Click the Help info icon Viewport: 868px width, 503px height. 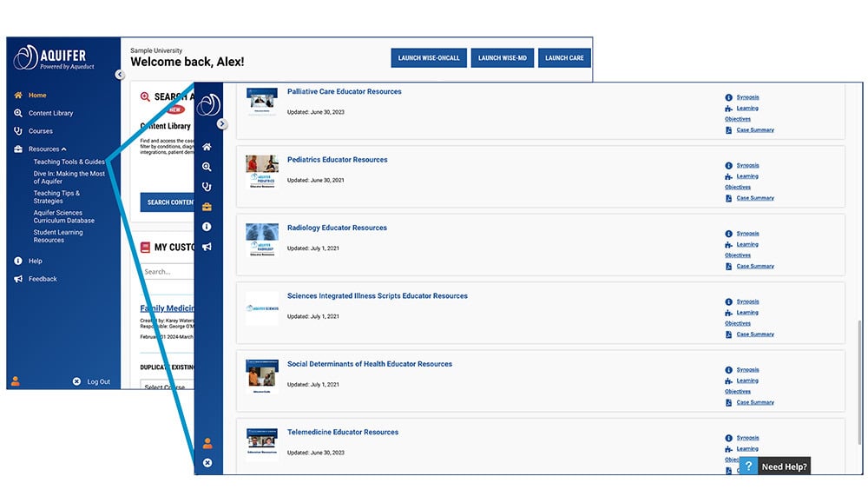coord(207,226)
